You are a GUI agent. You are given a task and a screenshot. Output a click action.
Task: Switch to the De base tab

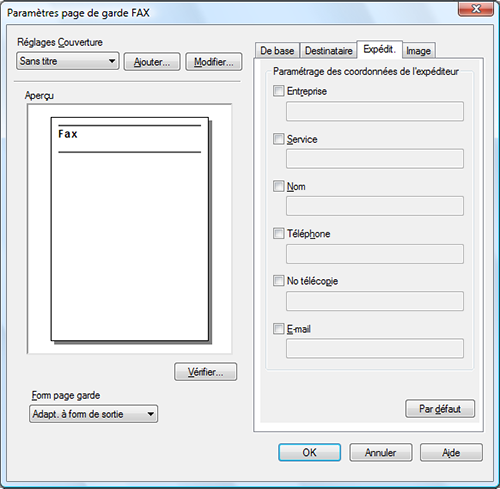[x=277, y=51]
